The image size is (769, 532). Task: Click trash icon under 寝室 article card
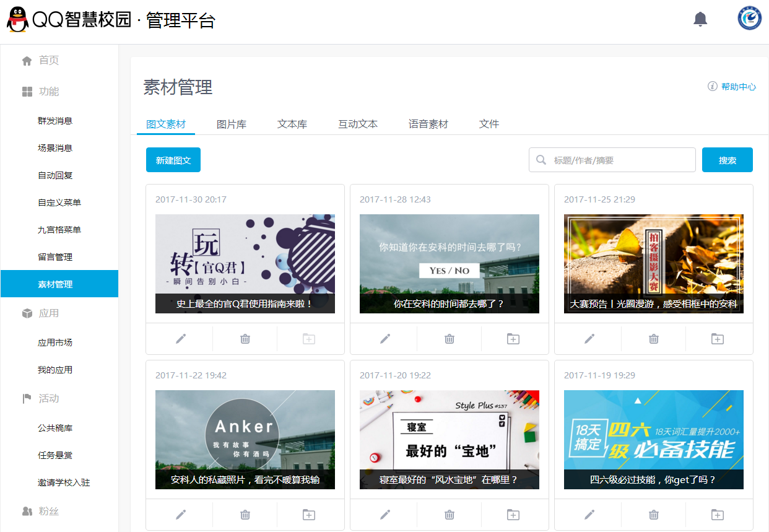pyautogui.click(x=450, y=515)
